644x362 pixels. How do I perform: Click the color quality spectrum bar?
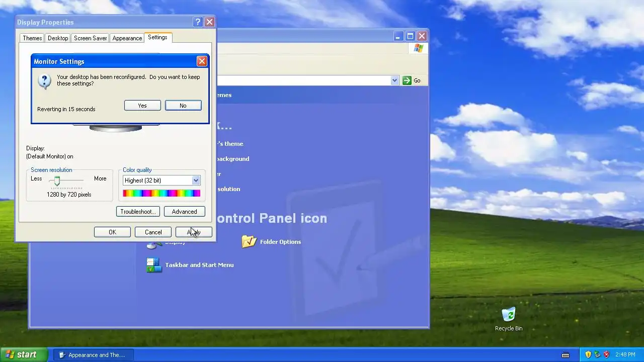162,193
